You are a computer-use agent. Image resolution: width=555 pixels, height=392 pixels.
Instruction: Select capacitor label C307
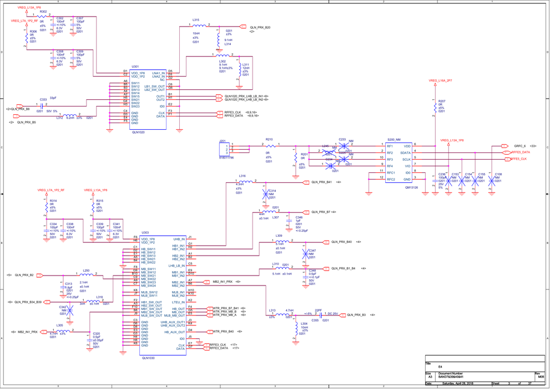click(80, 18)
